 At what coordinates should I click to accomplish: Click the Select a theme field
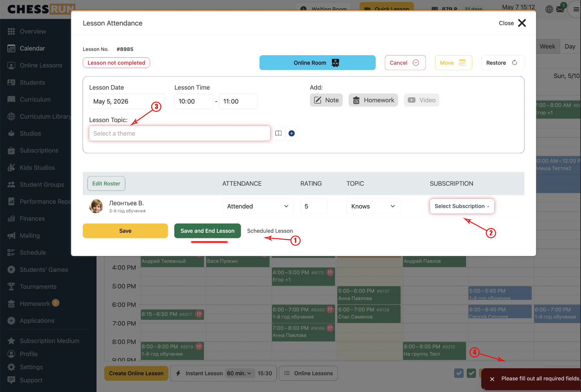[179, 133]
